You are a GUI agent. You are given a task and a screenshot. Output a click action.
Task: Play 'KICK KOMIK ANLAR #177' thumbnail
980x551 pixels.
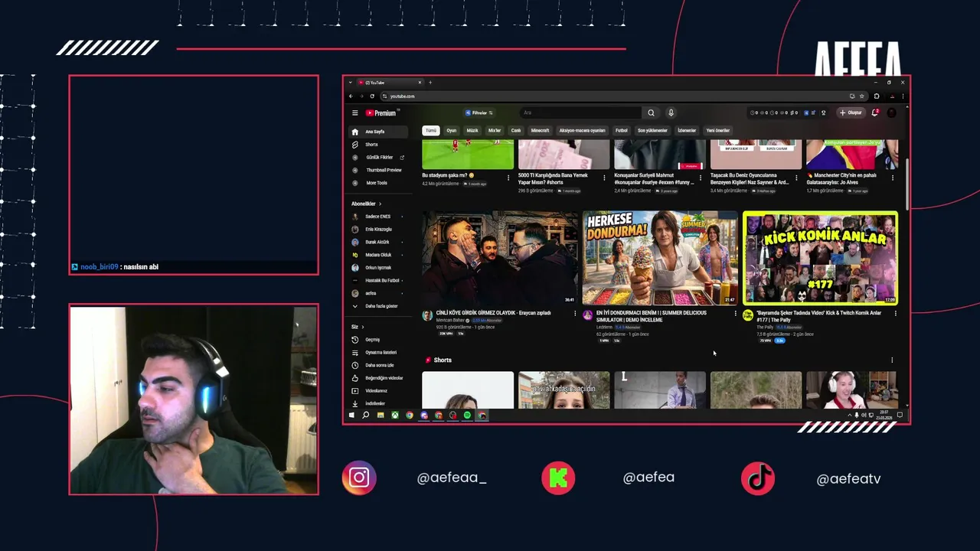click(820, 259)
